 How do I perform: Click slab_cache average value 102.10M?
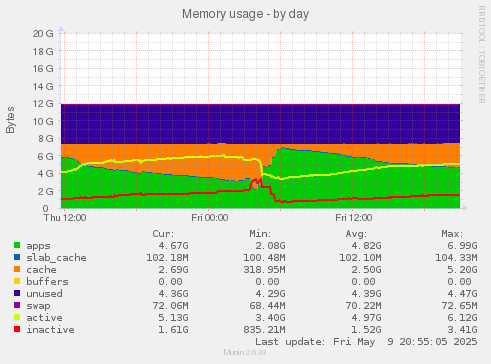[x=360, y=258]
